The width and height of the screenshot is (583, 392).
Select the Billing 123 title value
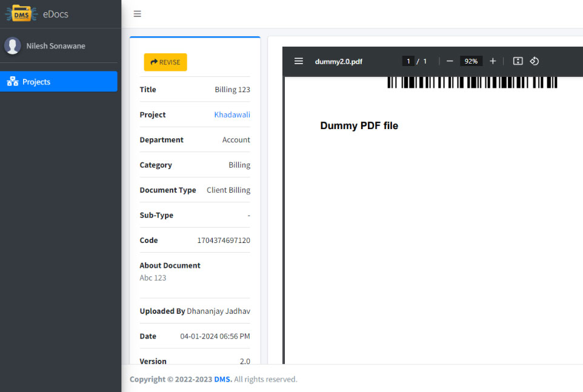tap(232, 90)
